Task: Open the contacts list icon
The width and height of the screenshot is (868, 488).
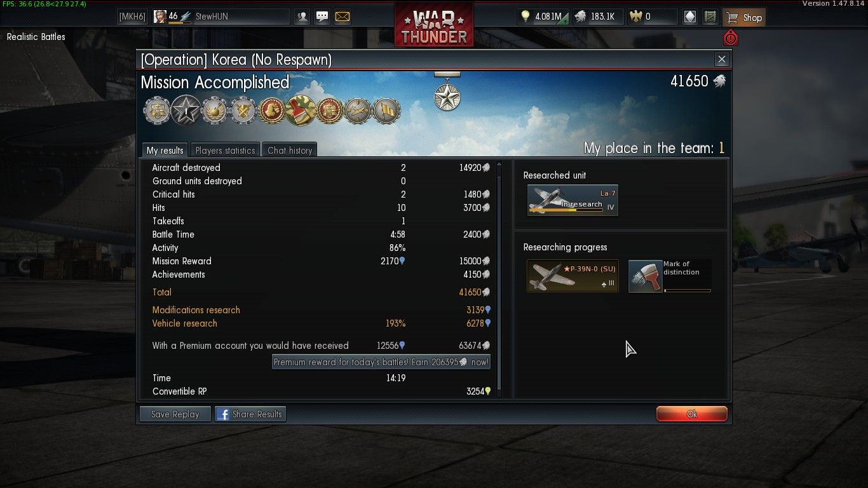Action: (302, 17)
